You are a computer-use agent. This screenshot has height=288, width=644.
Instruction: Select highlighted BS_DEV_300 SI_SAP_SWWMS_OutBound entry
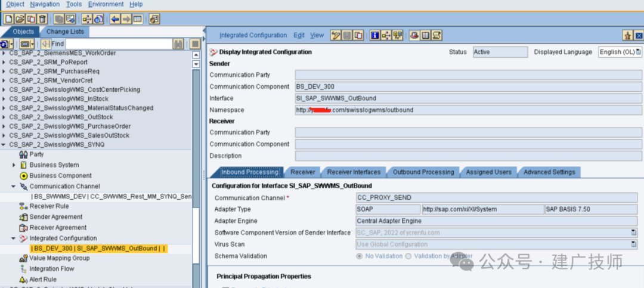click(98, 249)
